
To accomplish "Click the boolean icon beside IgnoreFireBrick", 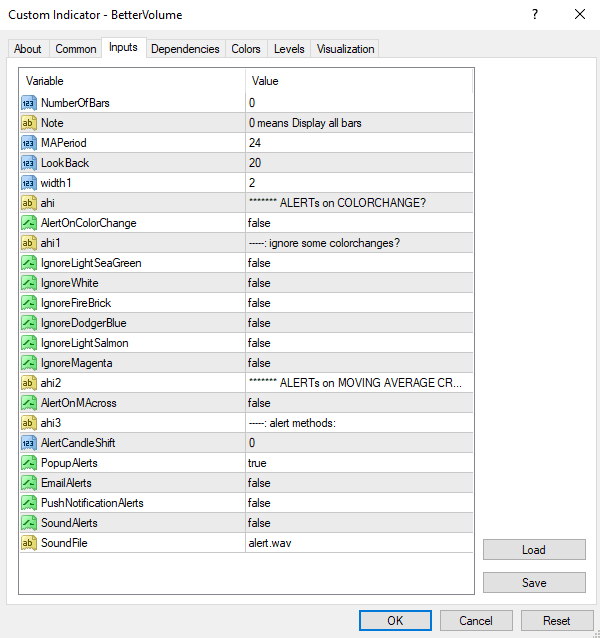I will click(x=29, y=303).
